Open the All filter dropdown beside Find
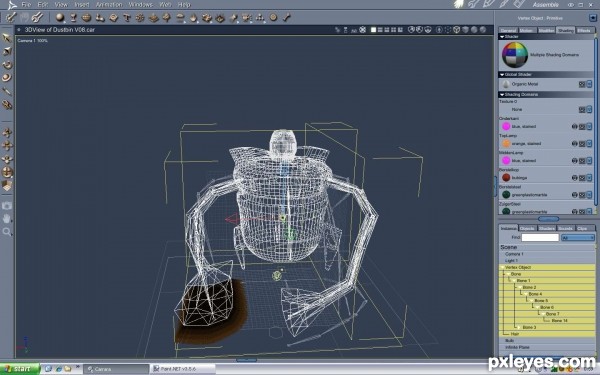The height and width of the screenshot is (375, 600). pyautogui.click(x=578, y=238)
